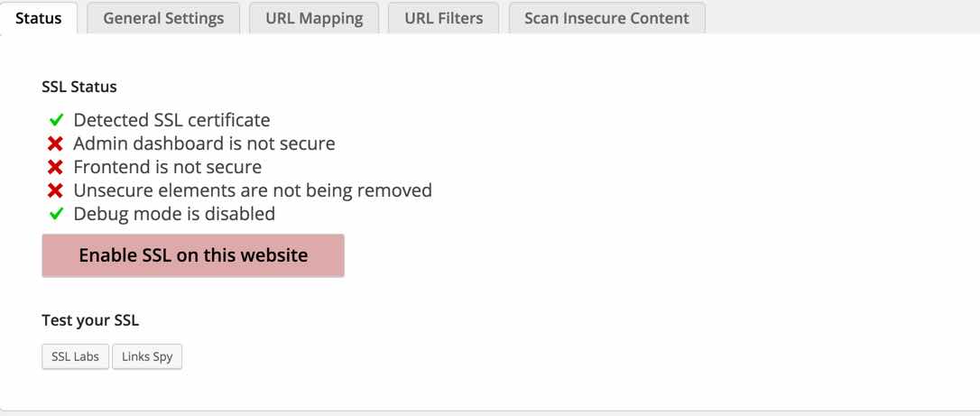
Task: Click Unsecure elements are not being removed text
Action: (x=253, y=190)
